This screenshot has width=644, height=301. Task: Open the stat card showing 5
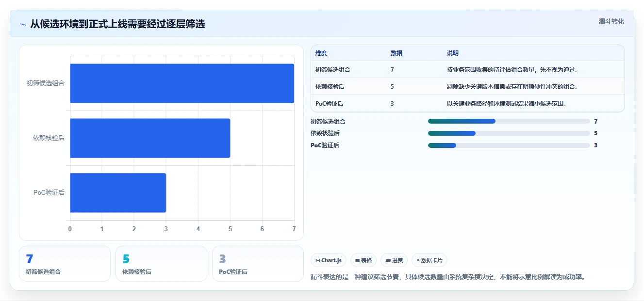pos(161,264)
